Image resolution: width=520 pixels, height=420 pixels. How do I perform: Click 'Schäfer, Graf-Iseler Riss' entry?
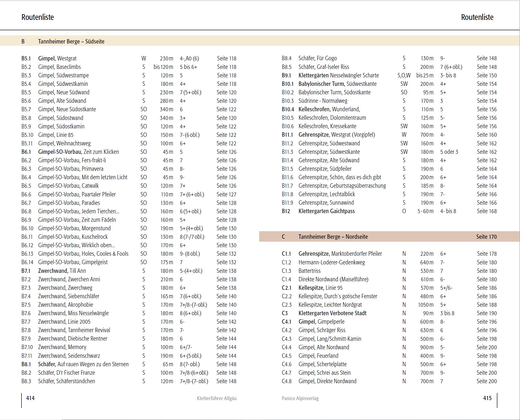click(x=324, y=67)
